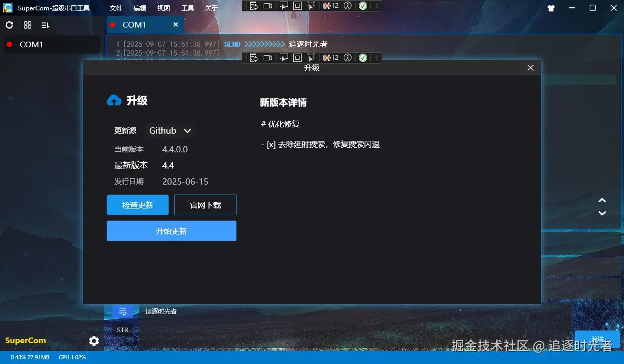Click accessibility person icon in title bar toolbar
This screenshot has height=364, width=624.
[348, 6]
